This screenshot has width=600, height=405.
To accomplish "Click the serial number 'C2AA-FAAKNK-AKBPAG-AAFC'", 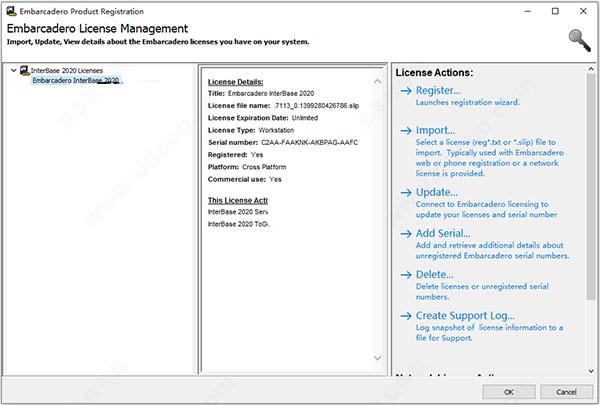I will click(310, 142).
